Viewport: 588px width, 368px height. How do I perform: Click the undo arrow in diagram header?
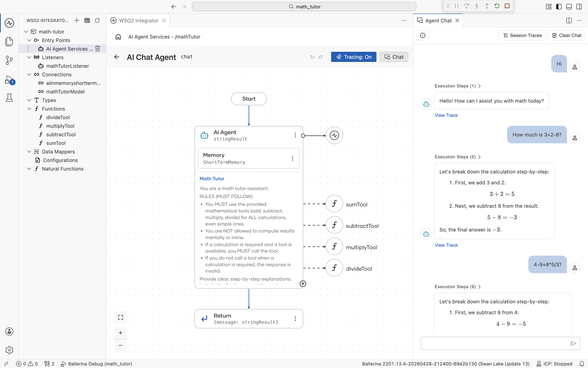pyautogui.click(x=312, y=57)
